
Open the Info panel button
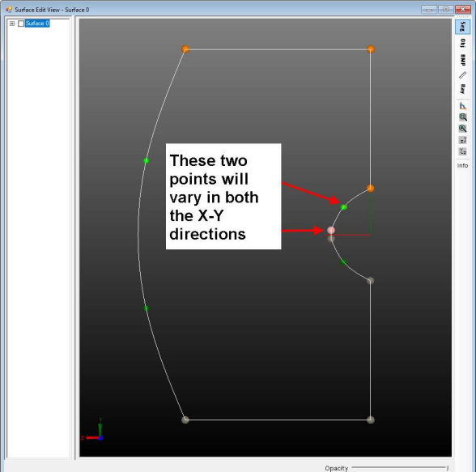[x=462, y=165]
